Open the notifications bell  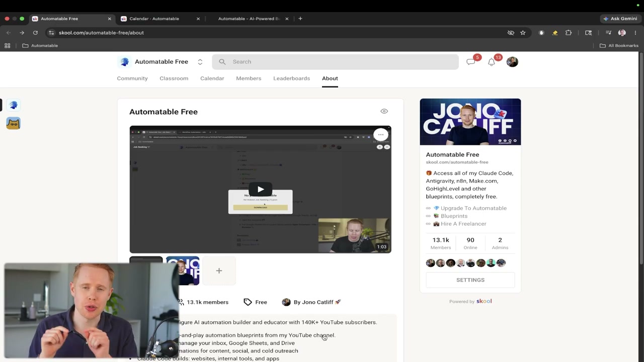492,62
